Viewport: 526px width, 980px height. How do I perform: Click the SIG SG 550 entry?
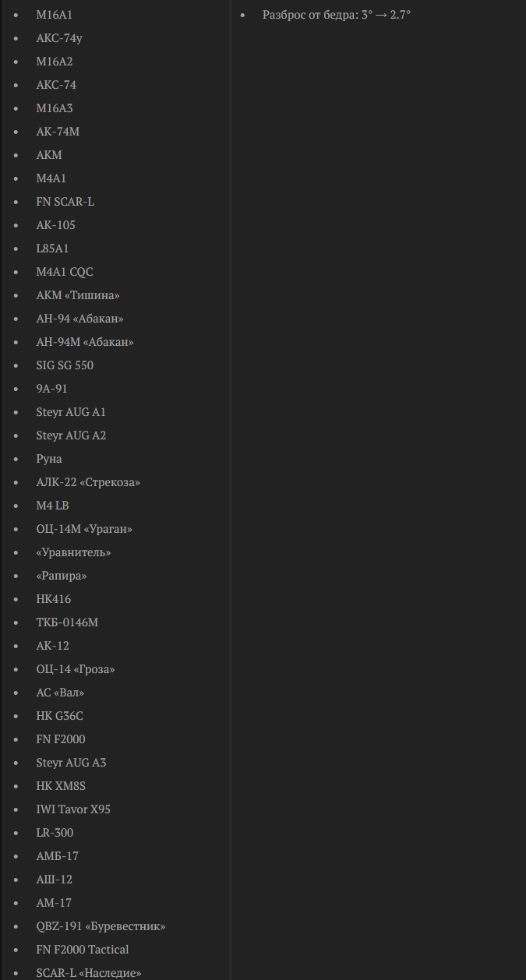pos(65,365)
